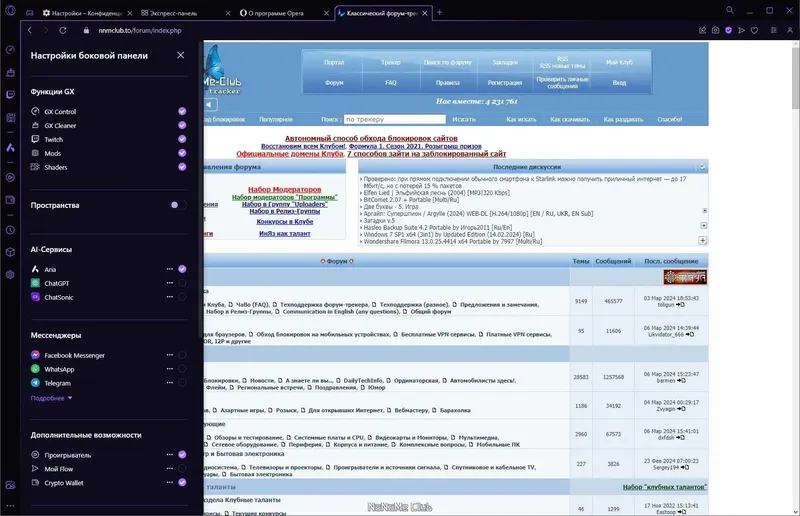Screen dimensions: 800x516
Task: Disable Crypto Wallet sidebar item
Action: (182, 482)
